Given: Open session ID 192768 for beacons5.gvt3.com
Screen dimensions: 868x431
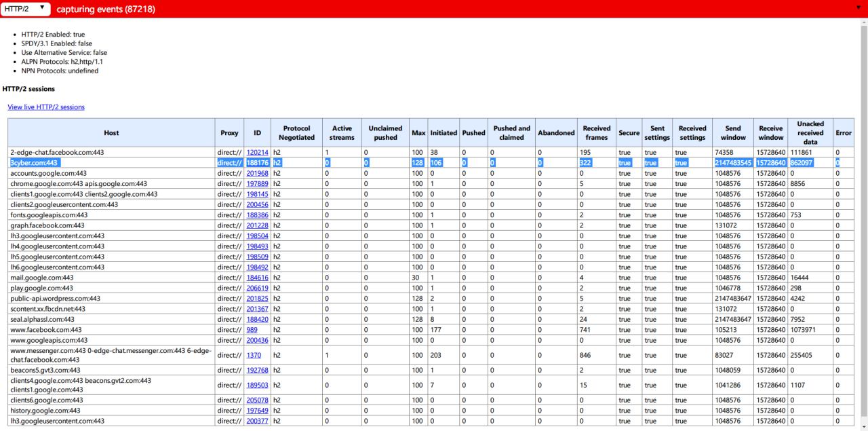Looking at the screenshot, I should pos(257,370).
